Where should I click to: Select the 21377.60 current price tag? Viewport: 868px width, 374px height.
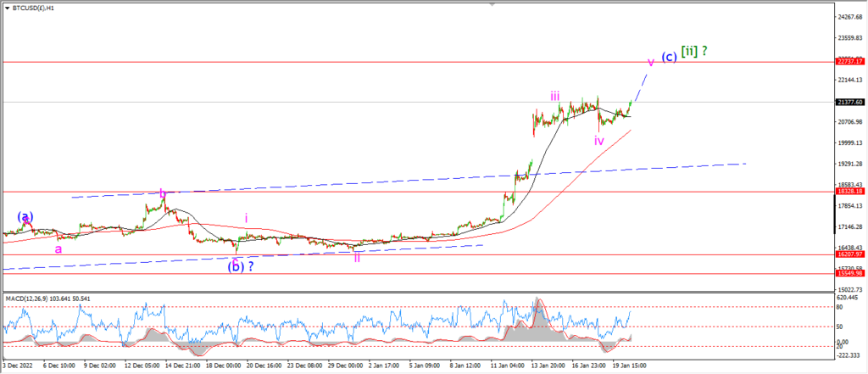click(849, 102)
